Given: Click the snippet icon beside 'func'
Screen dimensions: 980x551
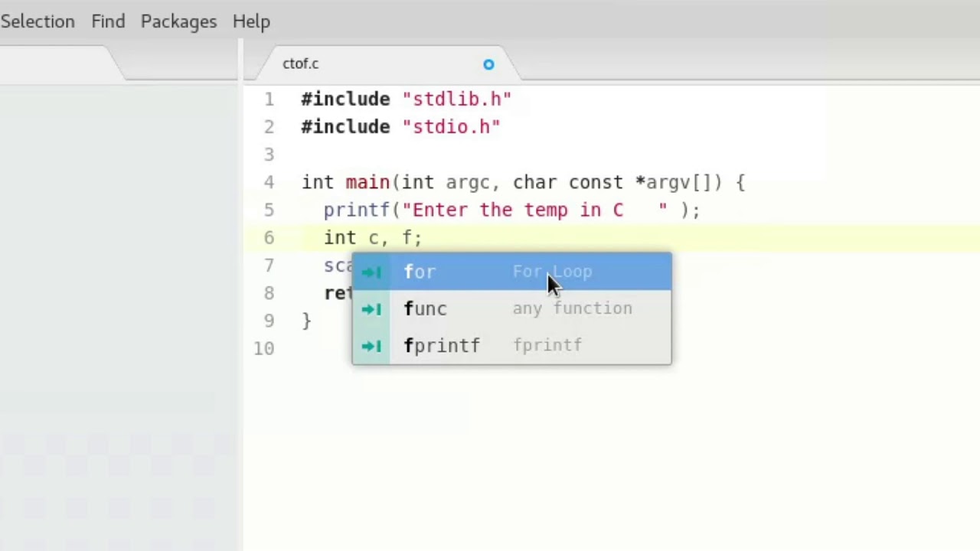Looking at the screenshot, I should (371, 309).
